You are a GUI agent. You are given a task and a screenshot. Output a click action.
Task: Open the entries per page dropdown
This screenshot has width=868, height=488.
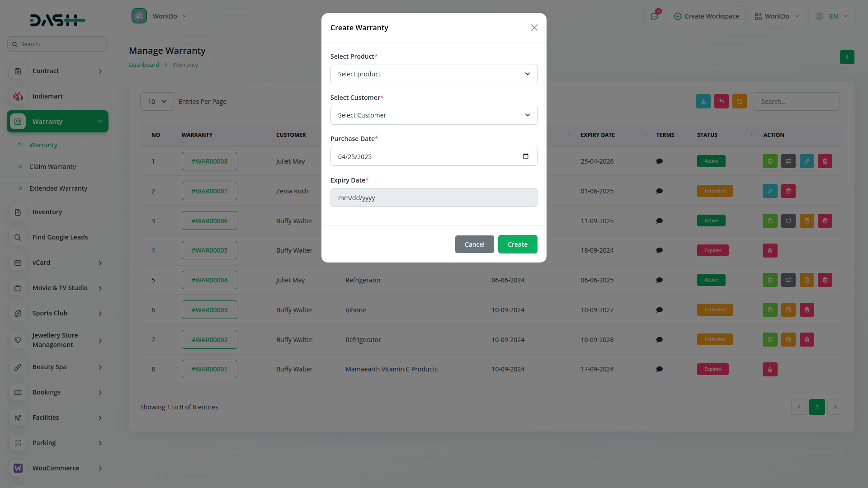[157, 102]
